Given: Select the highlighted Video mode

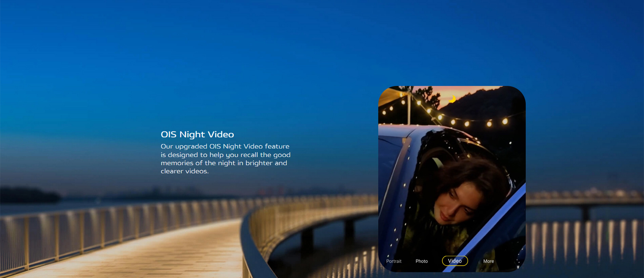Looking at the screenshot, I should 455,261.
